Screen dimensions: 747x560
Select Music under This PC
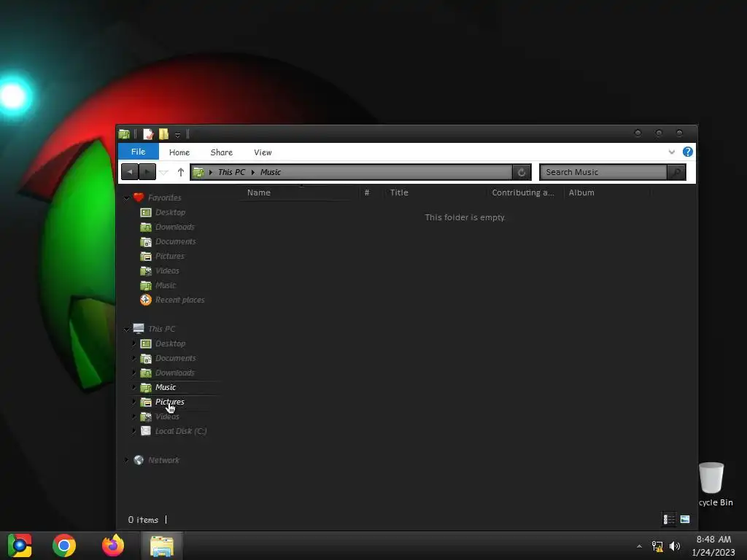(x=166, y=388)
